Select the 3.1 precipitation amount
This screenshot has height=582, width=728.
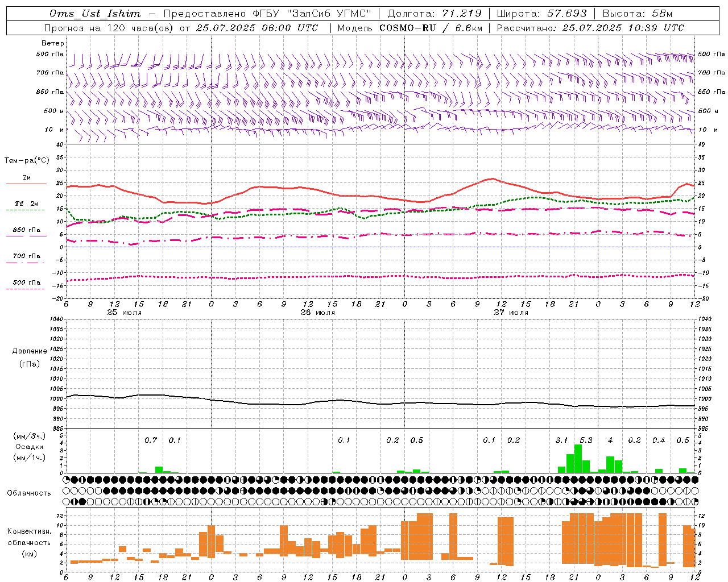pos(561,440)
